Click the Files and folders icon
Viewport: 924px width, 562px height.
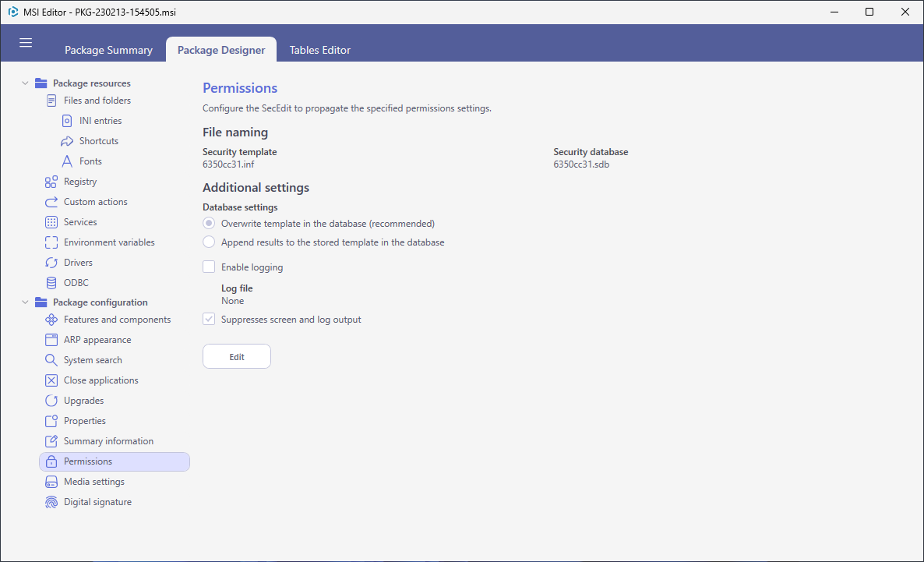point(51,101)
